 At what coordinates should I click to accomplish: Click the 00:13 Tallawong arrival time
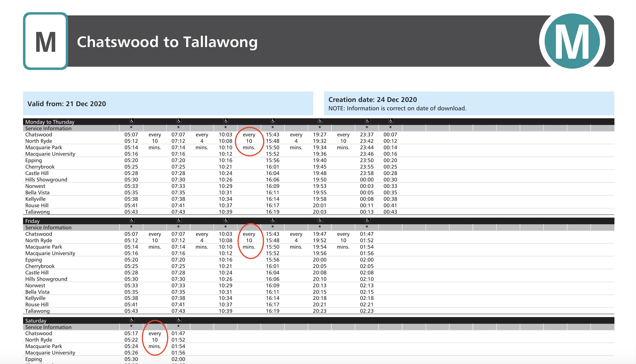coord(367,212)
